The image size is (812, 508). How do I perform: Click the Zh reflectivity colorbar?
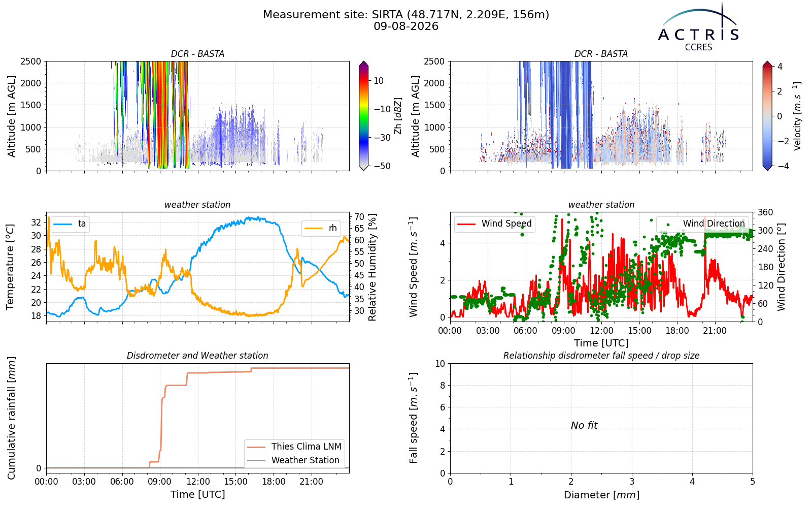(x=364, y=116)
